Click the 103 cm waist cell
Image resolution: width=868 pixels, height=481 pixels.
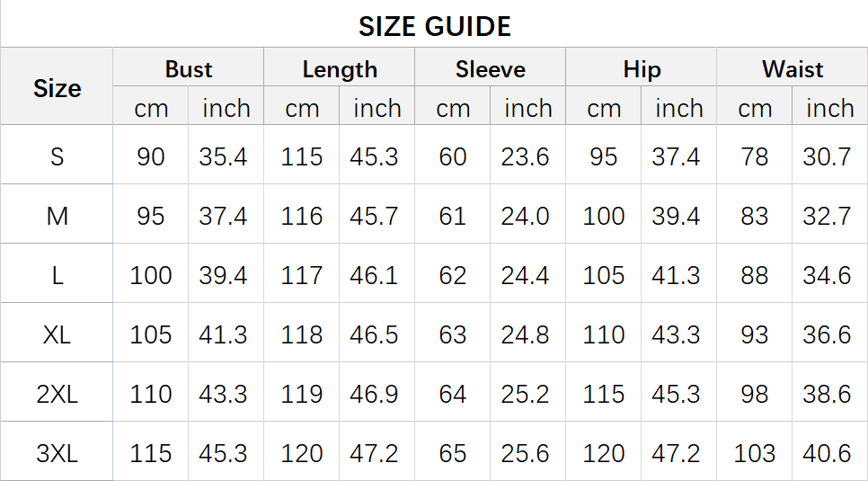point(755,453)
